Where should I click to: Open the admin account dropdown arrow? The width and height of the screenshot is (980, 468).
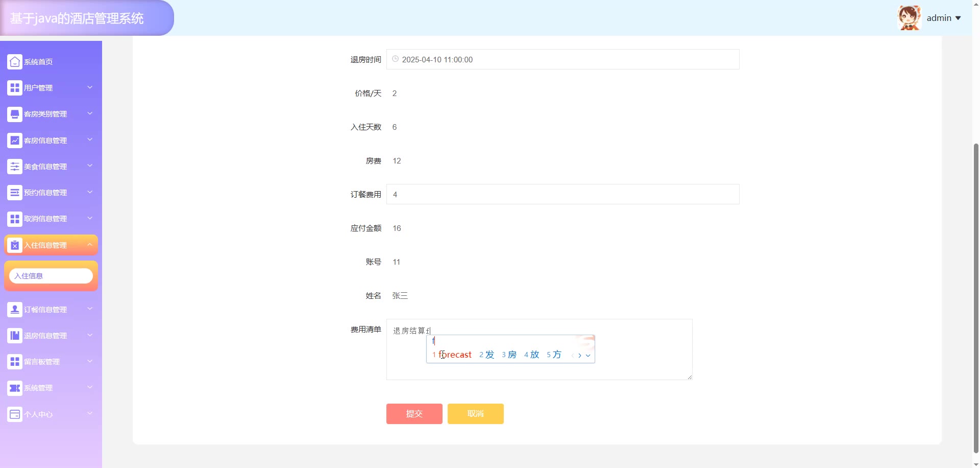pyautogui.click(x=958, y=18)
